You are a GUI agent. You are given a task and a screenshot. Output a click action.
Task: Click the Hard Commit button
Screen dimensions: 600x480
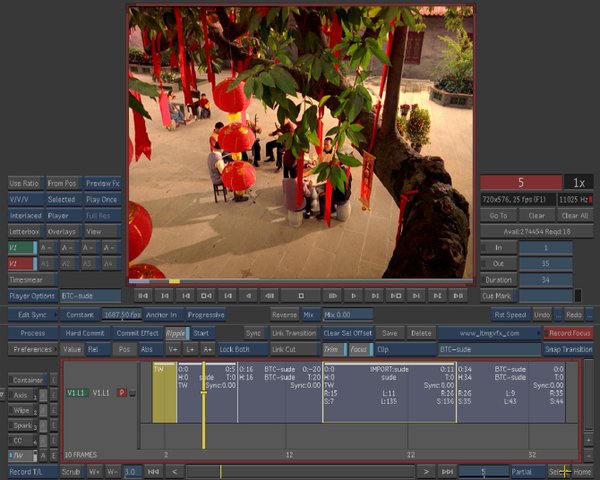tap(85, 333)
